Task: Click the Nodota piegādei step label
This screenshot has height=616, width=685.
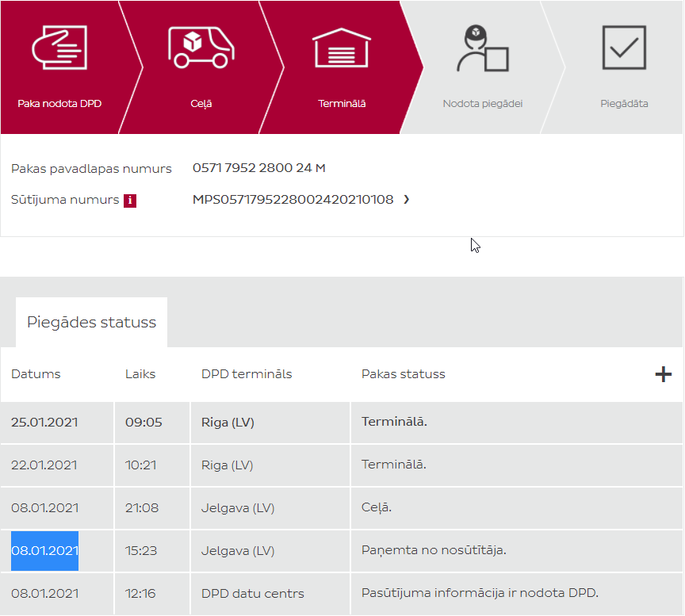Action: [483, 104]
